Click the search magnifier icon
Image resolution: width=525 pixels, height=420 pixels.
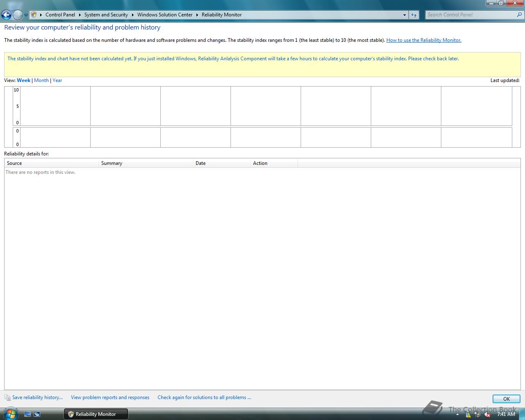[x=520, y=15]
